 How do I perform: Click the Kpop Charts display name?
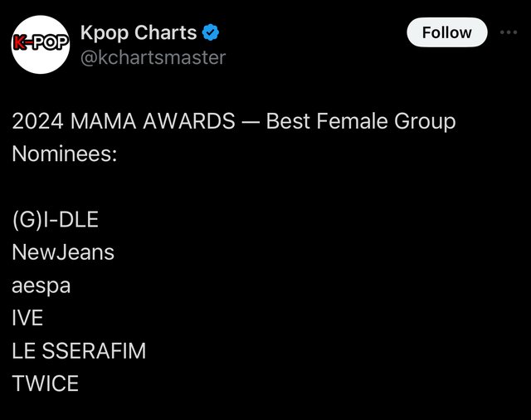pos(139,33)
